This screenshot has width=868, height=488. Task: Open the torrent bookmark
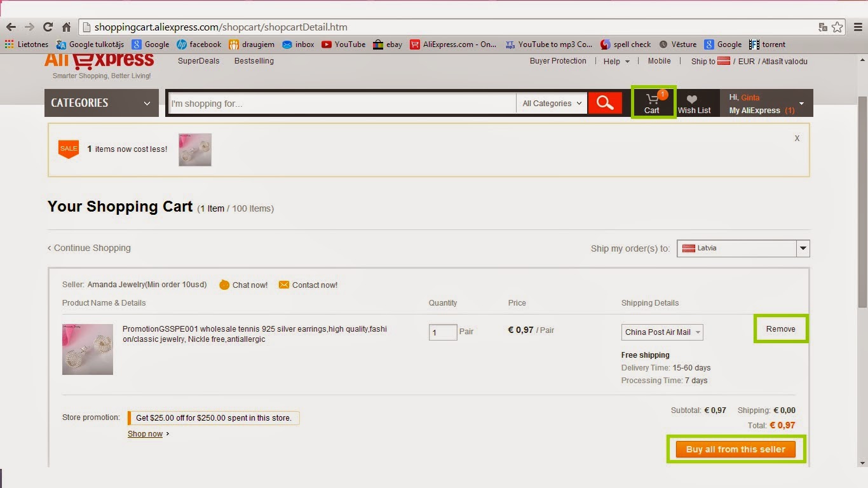click(767, 44)
